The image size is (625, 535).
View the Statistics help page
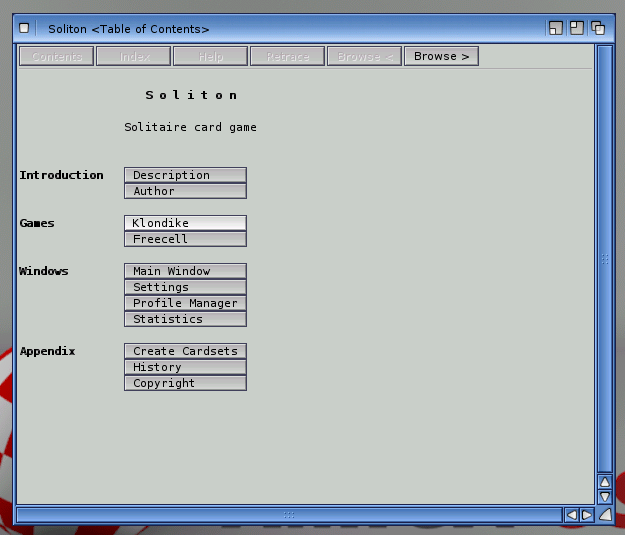point(185,319)
